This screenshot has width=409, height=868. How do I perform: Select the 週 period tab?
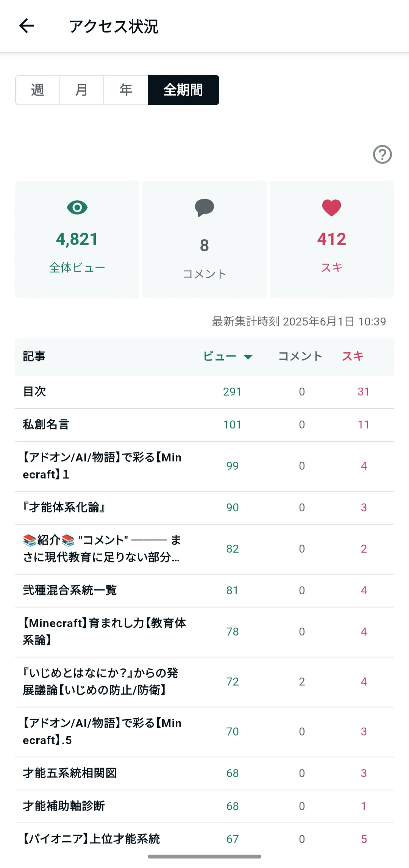[37, 90]
